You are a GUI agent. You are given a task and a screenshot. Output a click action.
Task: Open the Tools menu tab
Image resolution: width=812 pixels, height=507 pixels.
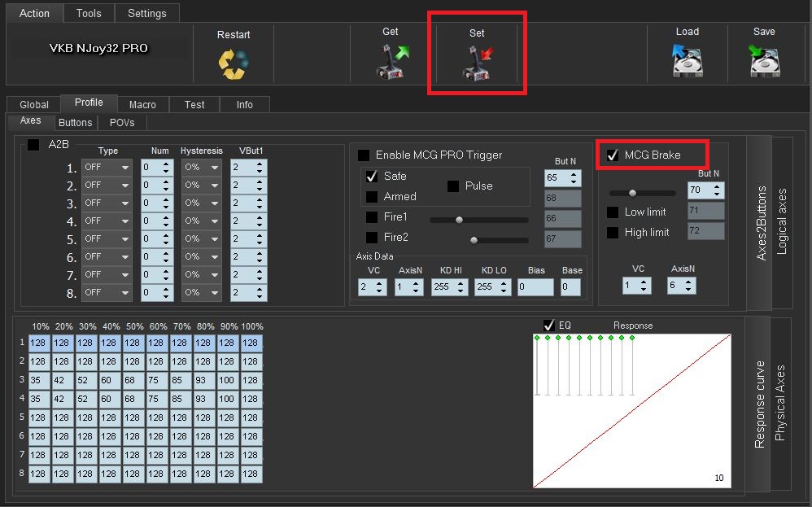[x=89, y=14]
